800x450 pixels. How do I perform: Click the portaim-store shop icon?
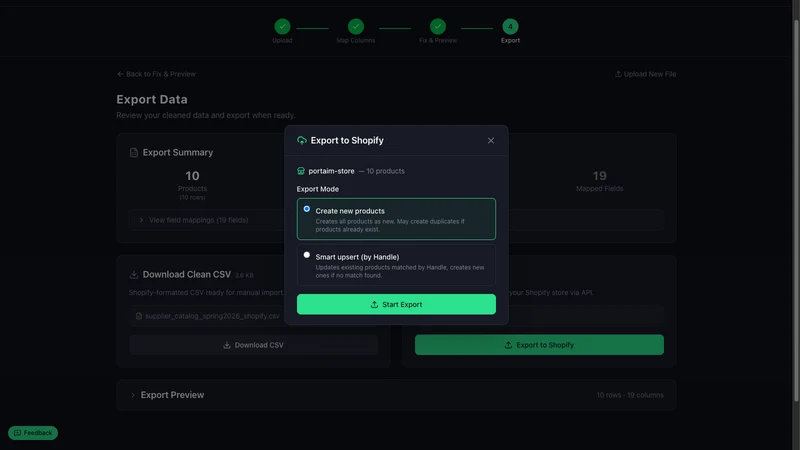click(301, 171)
